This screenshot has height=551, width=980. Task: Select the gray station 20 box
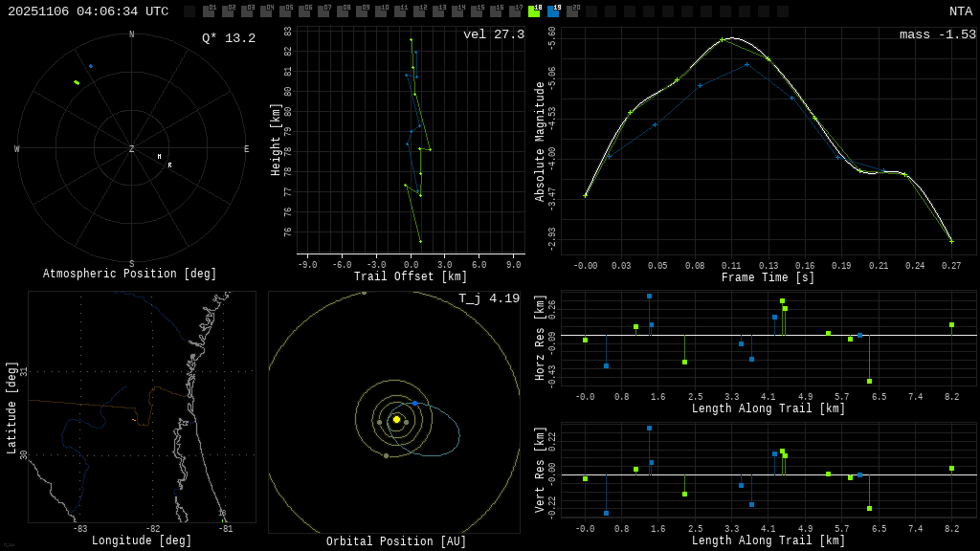pyautogui.click(x=572, y=11)
